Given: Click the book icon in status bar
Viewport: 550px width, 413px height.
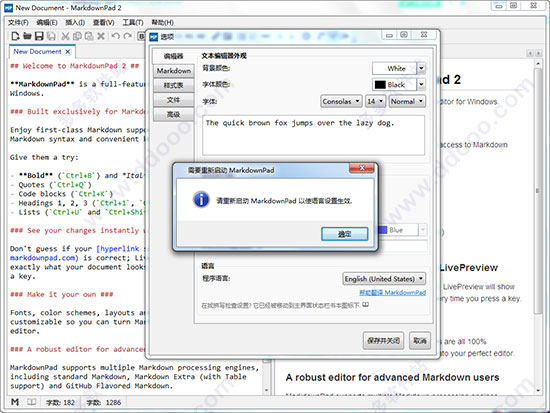Looking at the screenshot, I should point(32,402).
